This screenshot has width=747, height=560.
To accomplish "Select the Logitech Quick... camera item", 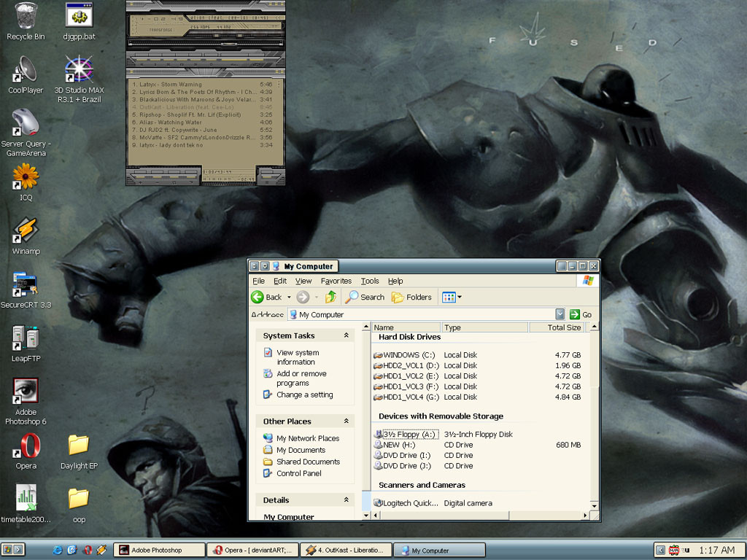I will [406, 503].
